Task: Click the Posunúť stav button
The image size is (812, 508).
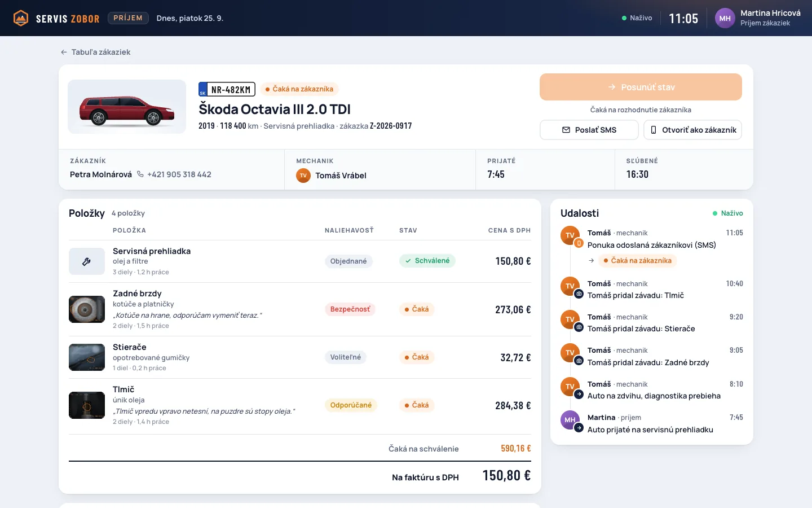Action: (641, 87)
